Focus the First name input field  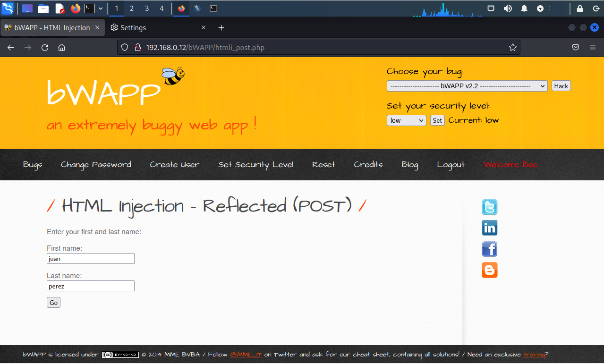pos(91,259)
